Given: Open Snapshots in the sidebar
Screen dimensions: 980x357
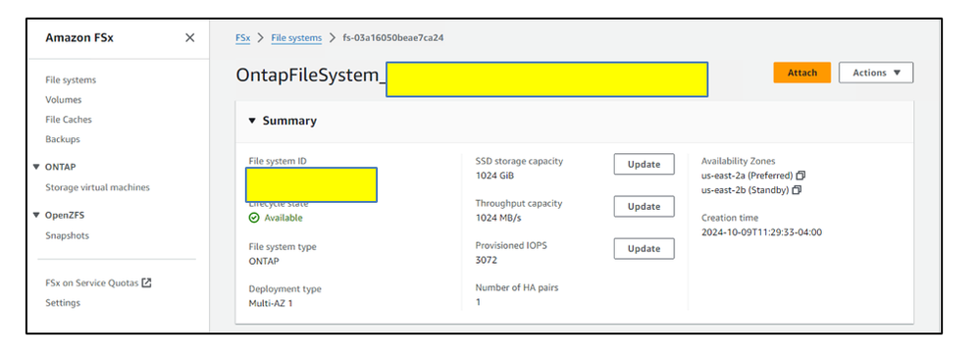Looking at the screenshot, I should pos(67,235).
